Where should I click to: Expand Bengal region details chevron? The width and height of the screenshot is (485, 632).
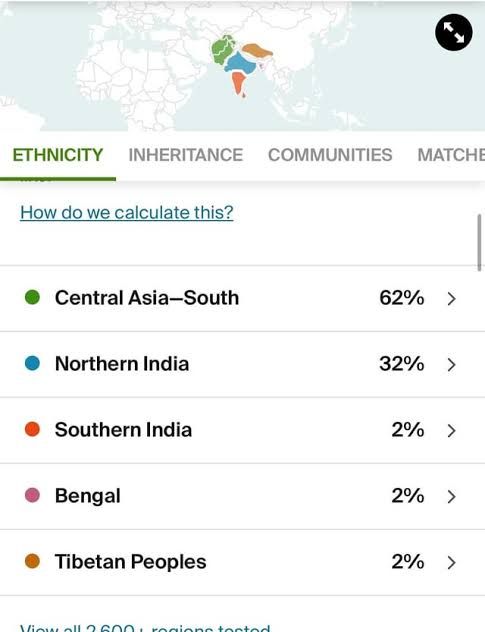452,497
